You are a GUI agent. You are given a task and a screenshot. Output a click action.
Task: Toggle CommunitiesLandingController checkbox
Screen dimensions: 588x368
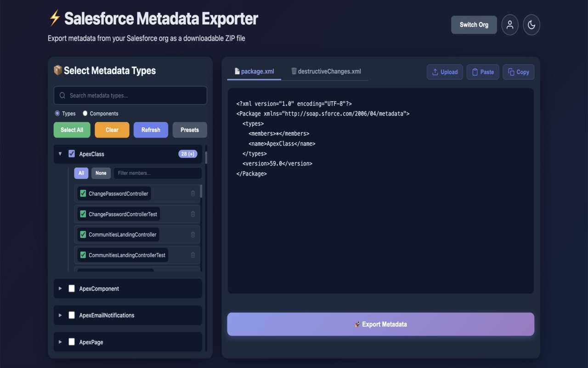point(83,235)
